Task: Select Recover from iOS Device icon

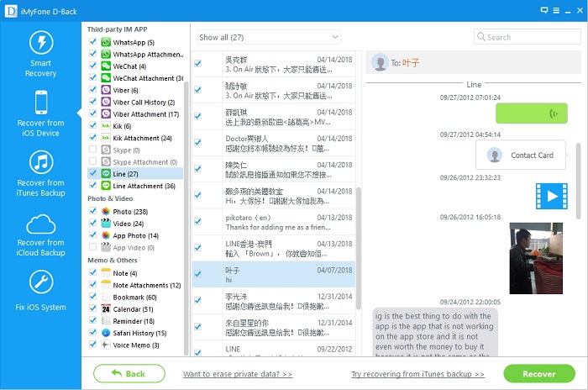Action: tap(41, 102)
